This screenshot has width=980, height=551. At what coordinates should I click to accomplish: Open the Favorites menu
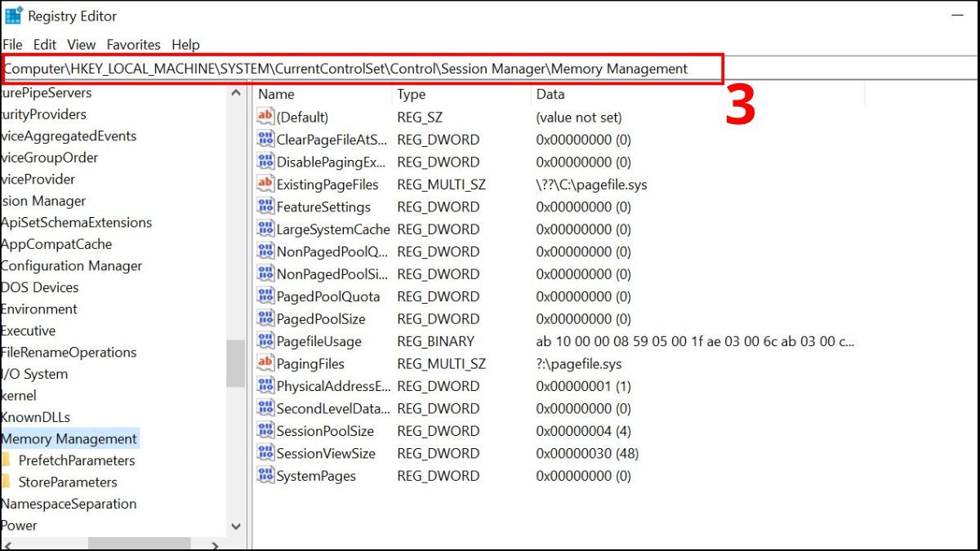click(x=133, y=45)
